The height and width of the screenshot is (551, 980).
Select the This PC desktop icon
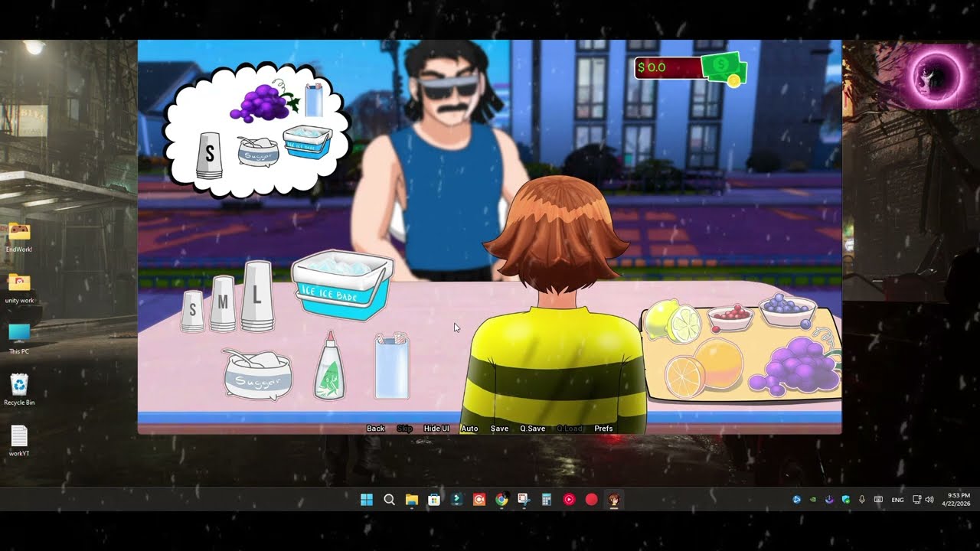[19, 340]
